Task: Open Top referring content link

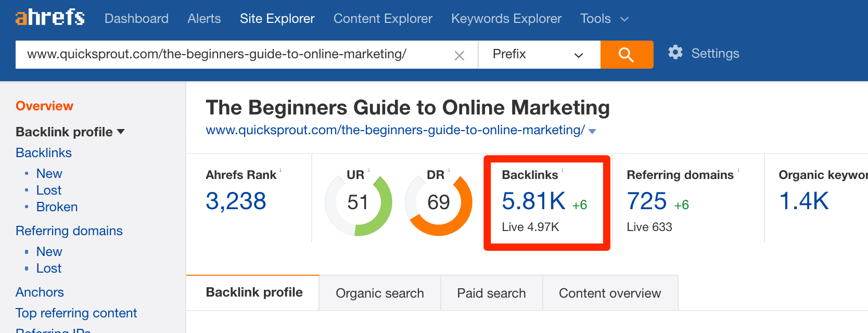Action: [76, 313]
